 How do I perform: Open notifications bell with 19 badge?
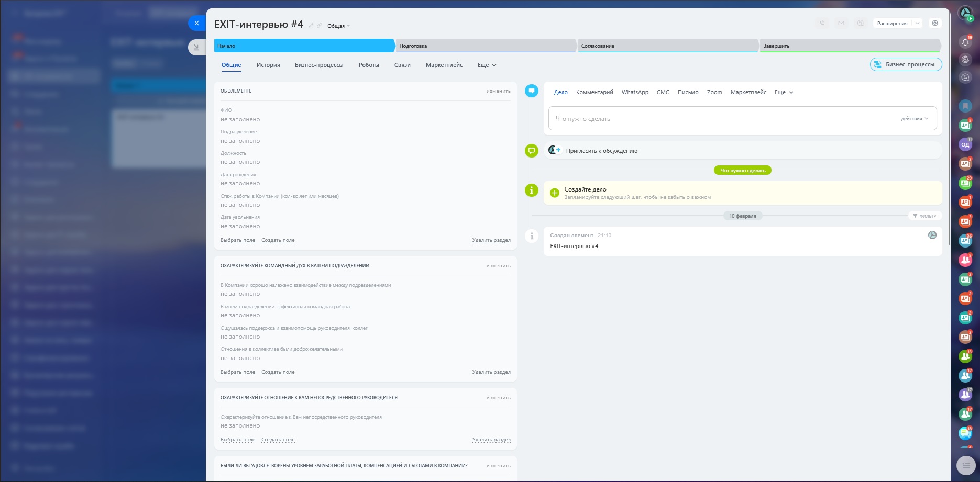965,42
